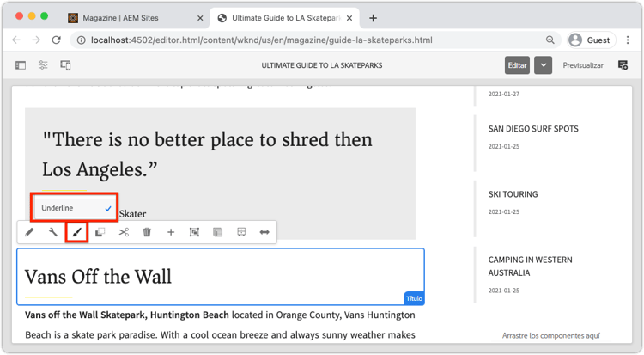Click the Parent selector icon in toolbar

[218, 232]
